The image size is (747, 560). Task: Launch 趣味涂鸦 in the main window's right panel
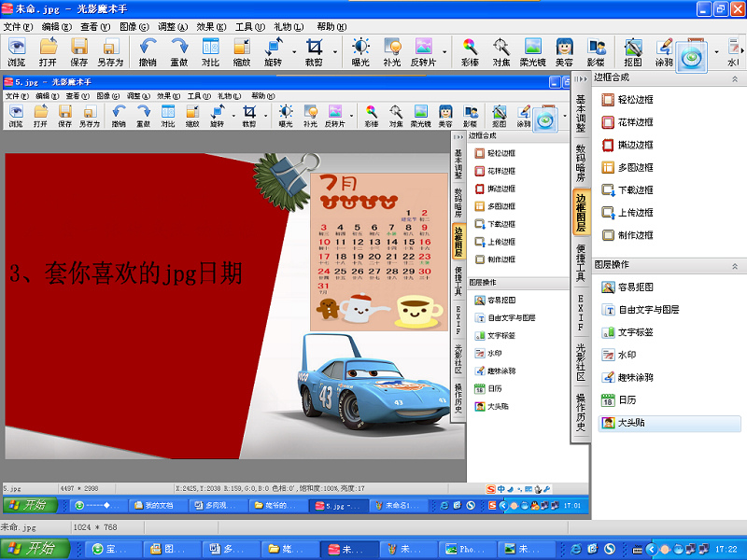[x=627, y=378]
